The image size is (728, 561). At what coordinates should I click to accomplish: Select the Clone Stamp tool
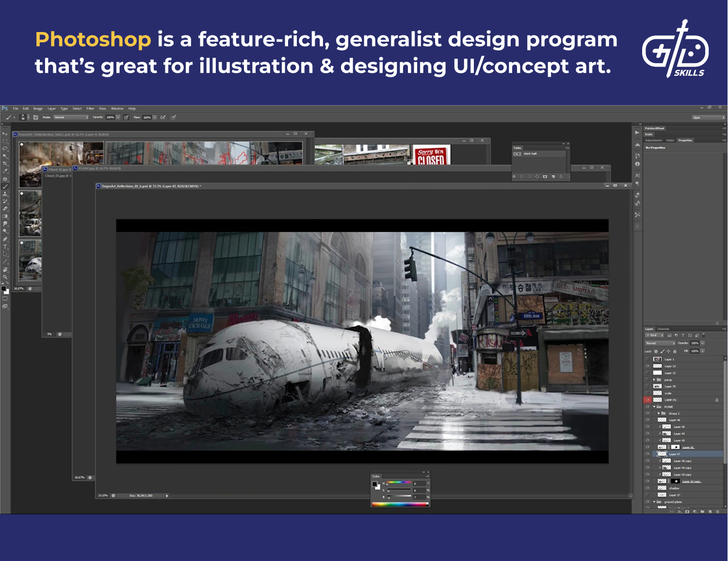point(5,194)
